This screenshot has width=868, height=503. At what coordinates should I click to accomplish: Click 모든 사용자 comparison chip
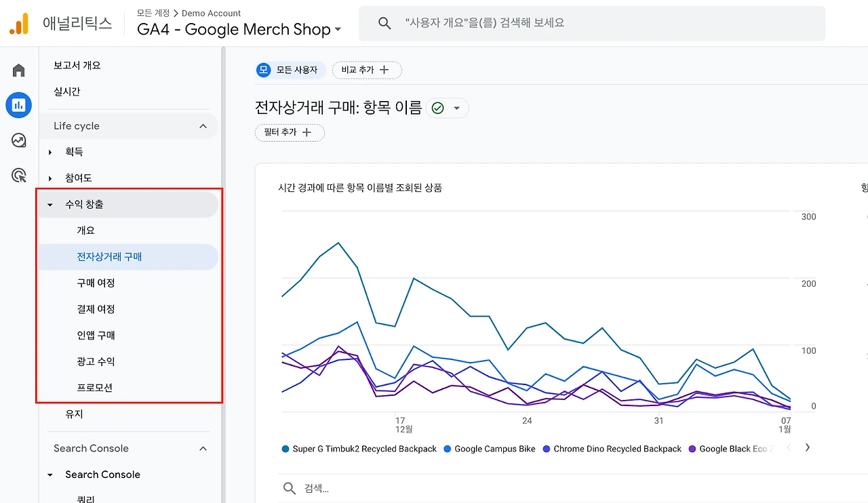coord(290,70)
